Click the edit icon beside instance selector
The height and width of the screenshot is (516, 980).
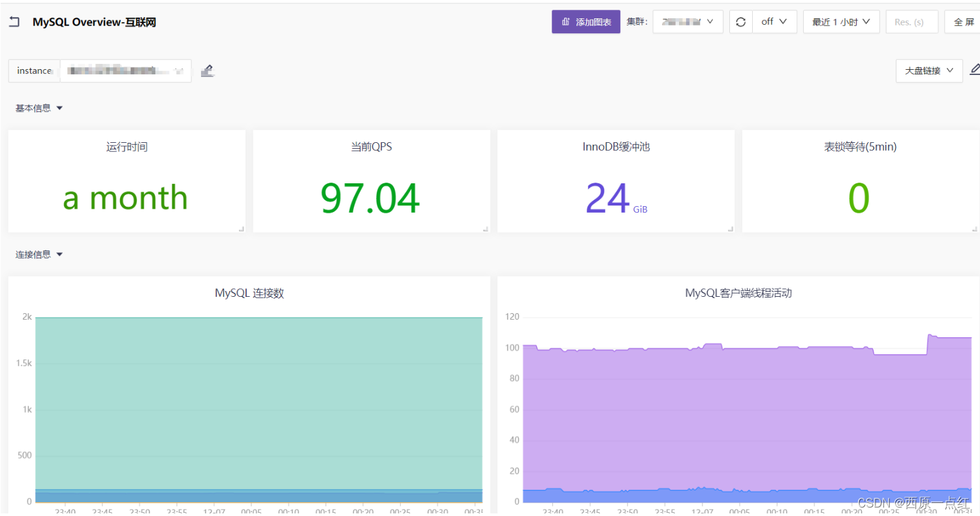coord(207,70)
